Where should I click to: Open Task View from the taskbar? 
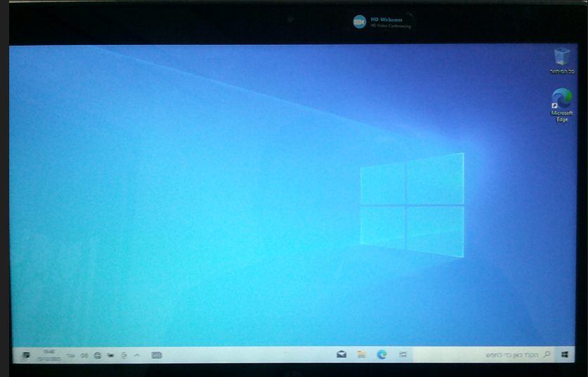tap(403, 355)
